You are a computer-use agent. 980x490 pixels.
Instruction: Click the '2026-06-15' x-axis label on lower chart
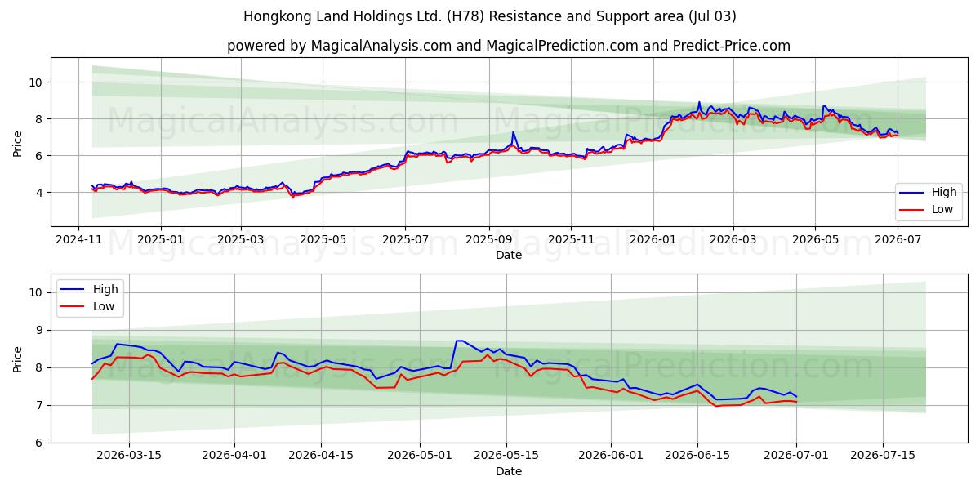697,457
